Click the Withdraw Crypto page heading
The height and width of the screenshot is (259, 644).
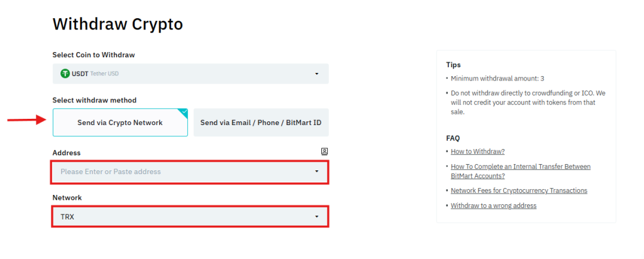tap(118, 24)
